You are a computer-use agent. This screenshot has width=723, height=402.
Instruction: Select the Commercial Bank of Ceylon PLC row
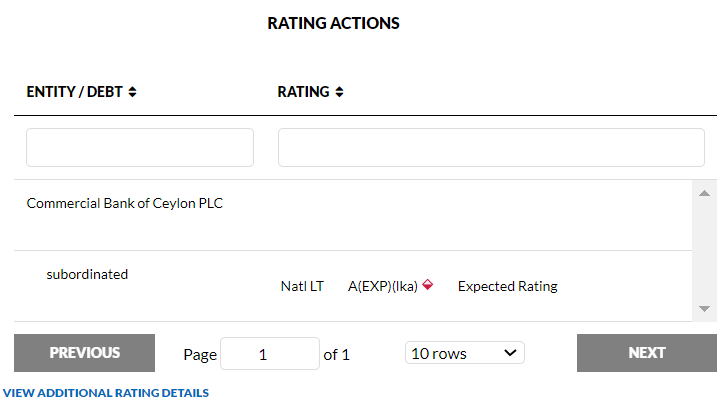pyautogui.click(x=125, y=204)
